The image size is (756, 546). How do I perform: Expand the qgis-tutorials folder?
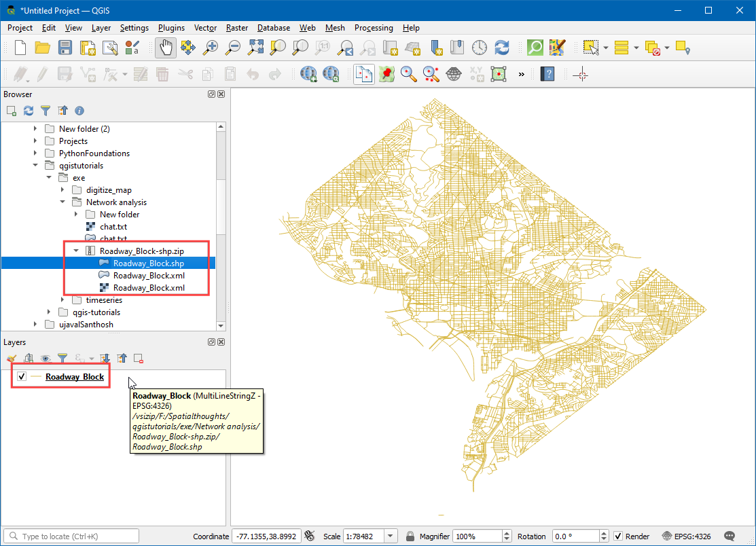click(50, 312)
